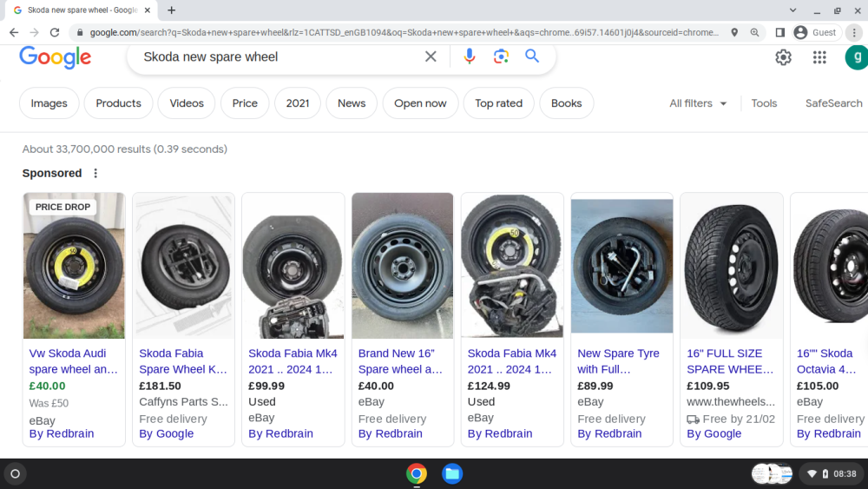Open Files app from the shelf
The image size is (868, 489).
point(452,473)
